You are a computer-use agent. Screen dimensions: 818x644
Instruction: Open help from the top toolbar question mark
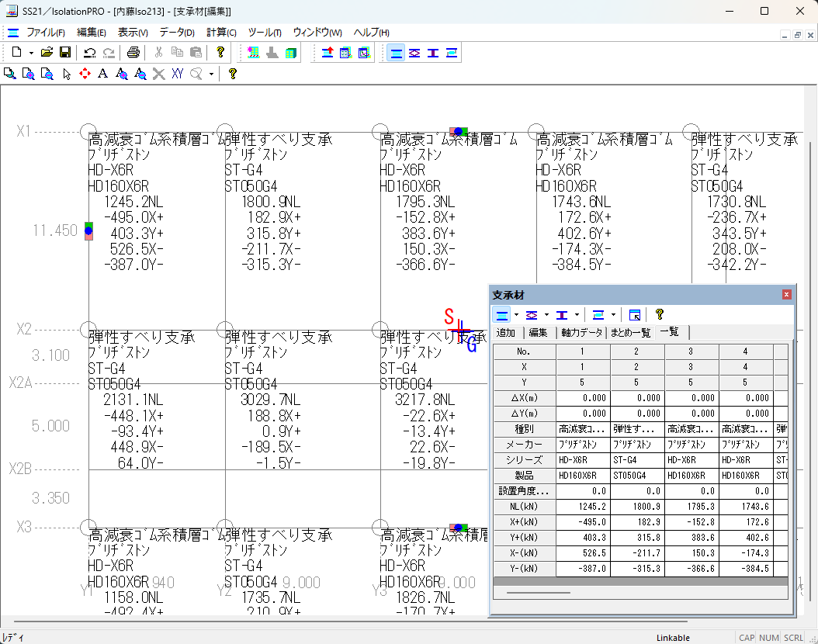tap(220, 52)
